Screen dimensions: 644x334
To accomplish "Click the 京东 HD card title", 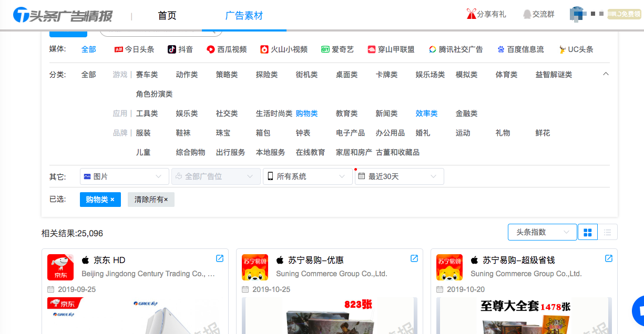I will coord(109,260).
